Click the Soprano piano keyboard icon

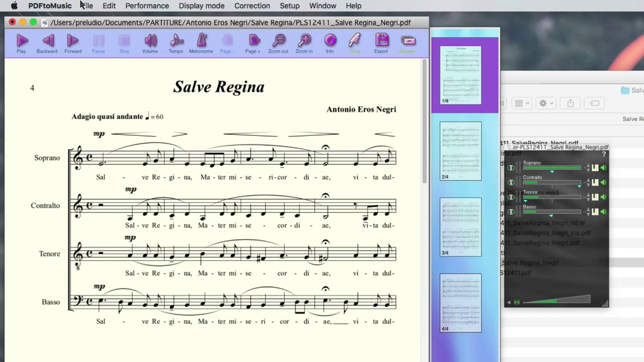pos(595,168)
